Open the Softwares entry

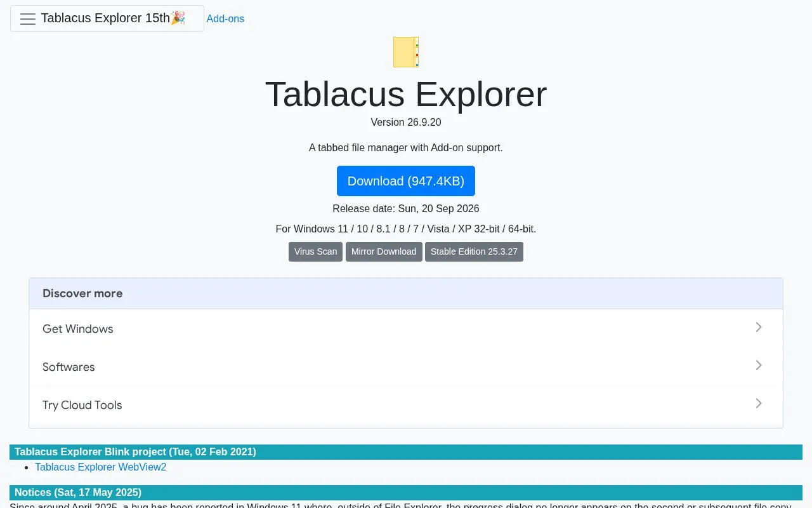pyautogui.click(x=406, y=366)
